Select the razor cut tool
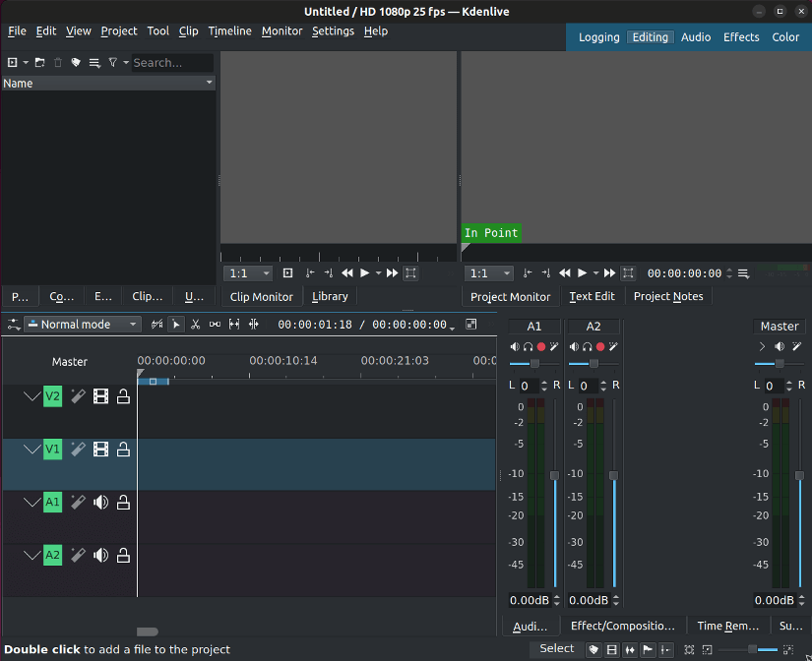This screenshot has width=812, height=661. [x=195, y=325]
